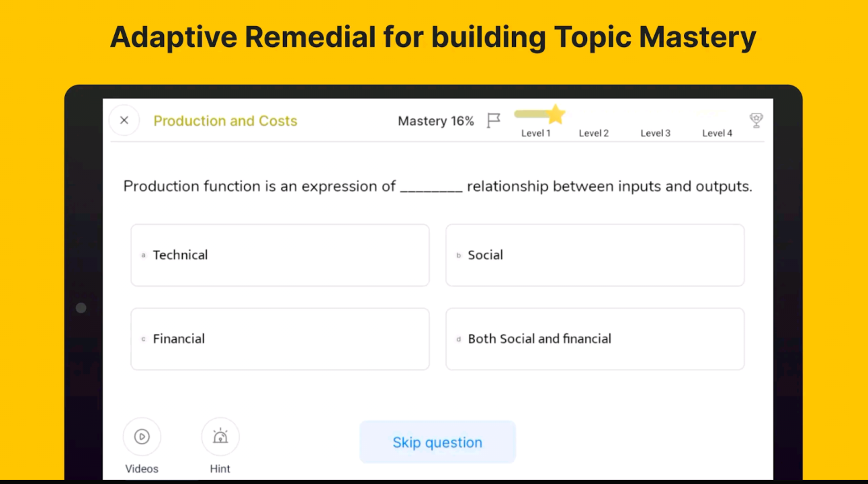The width and height of the screenshot is (868, 484).
Task: Choose answer option Technical
Action: (x=280, y=255)
